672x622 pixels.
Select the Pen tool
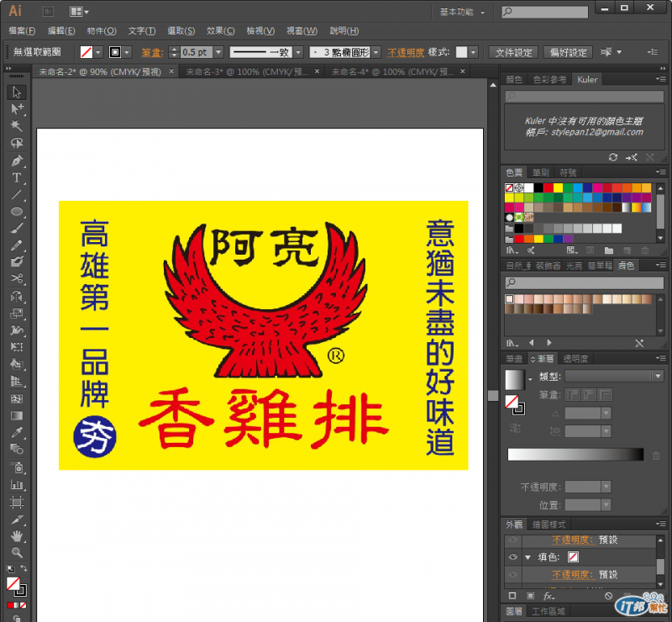coord(16,161)
